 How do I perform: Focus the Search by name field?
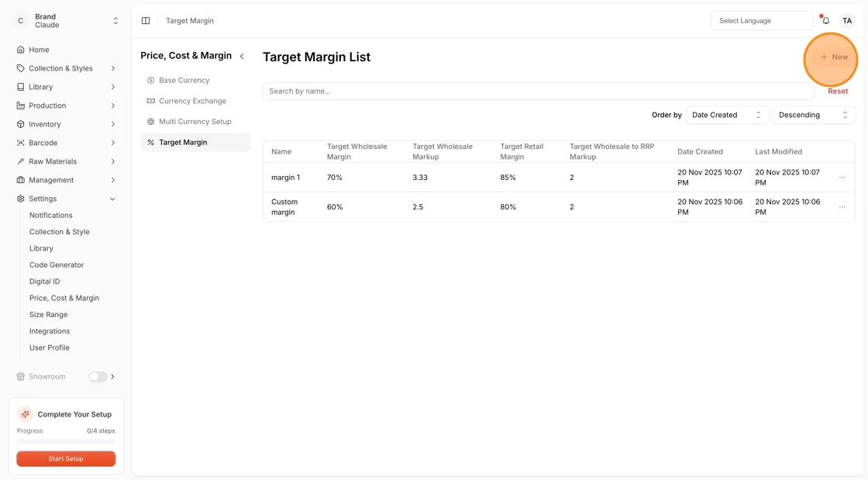point(538,91)
